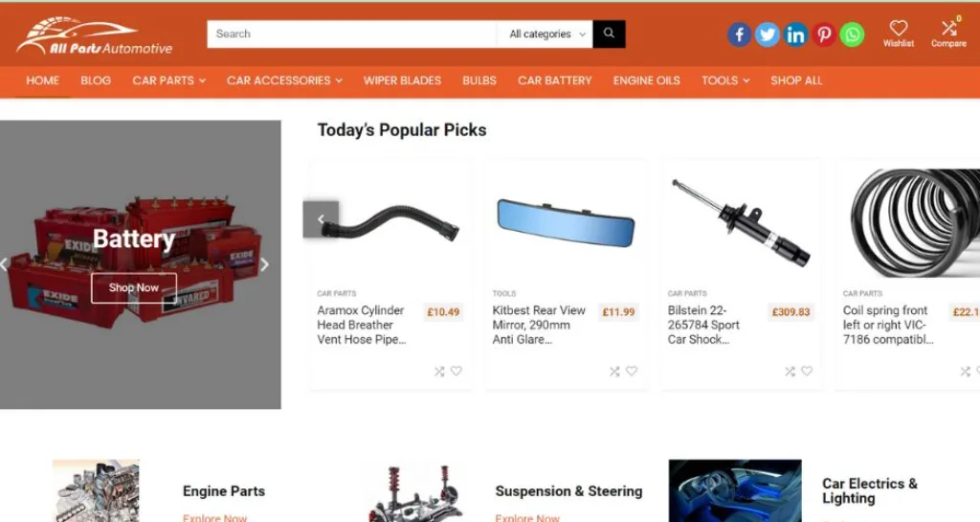Viewport: 980px width, 522px height.
Task: Open the Pinterest social icon
Action: [824, 34]
